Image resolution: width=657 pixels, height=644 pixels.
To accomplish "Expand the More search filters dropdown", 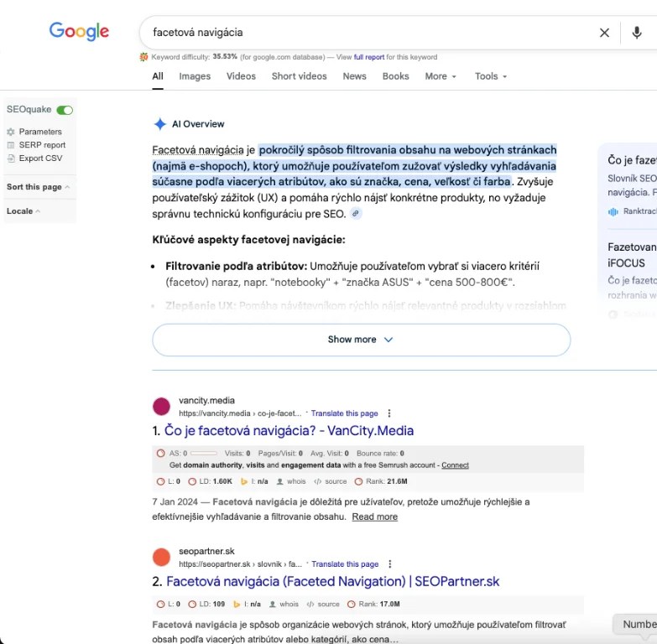I will coord(441,76).
